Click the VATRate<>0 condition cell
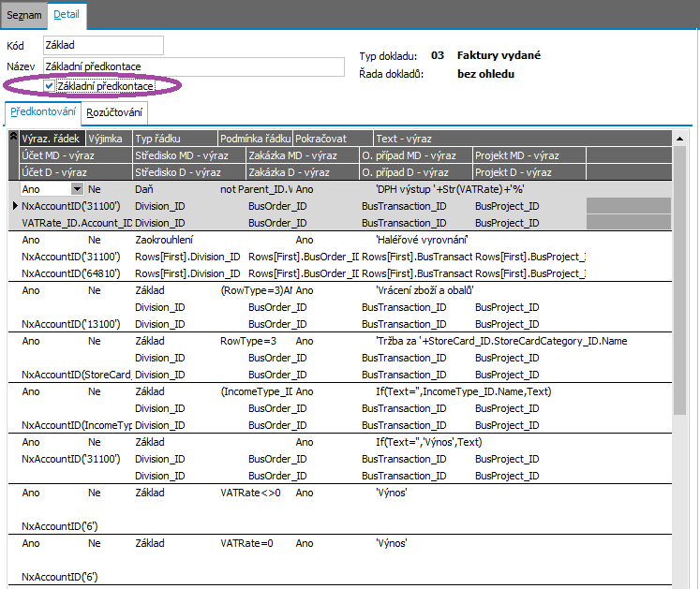700x589 pixels. point(251,493)
